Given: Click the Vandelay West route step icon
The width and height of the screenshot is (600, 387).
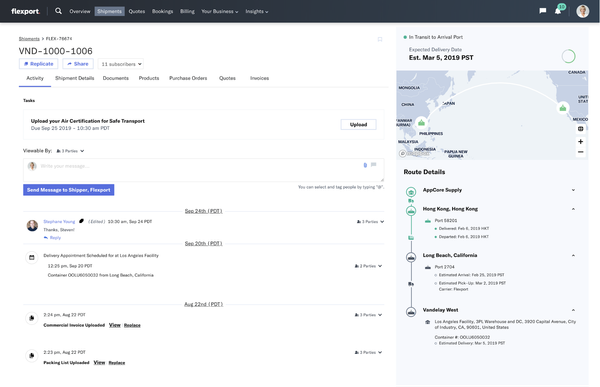Looking at the screenshot, I should (x=411, y=312).
